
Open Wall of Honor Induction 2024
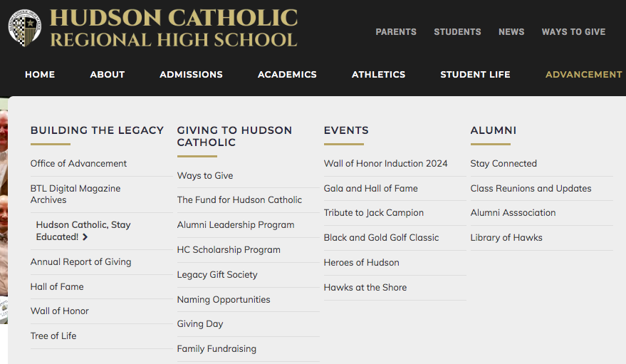coord(385,163)
